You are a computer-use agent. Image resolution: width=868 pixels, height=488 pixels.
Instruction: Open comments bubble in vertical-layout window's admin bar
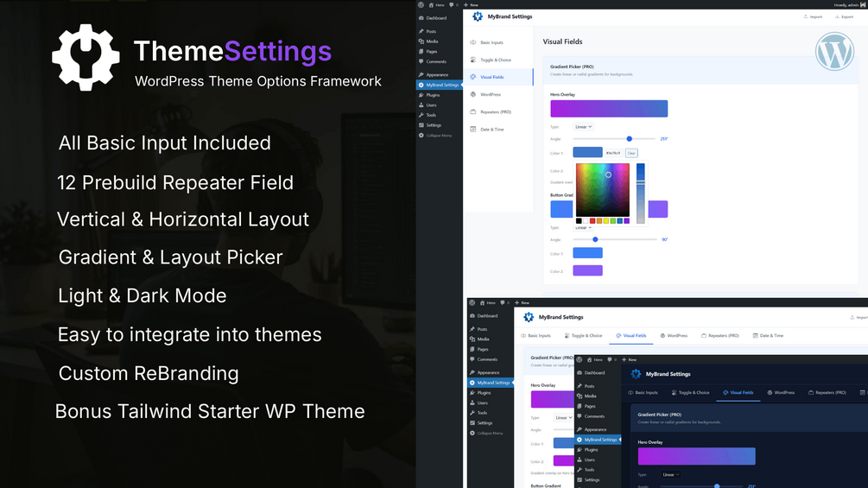point(451,5)
